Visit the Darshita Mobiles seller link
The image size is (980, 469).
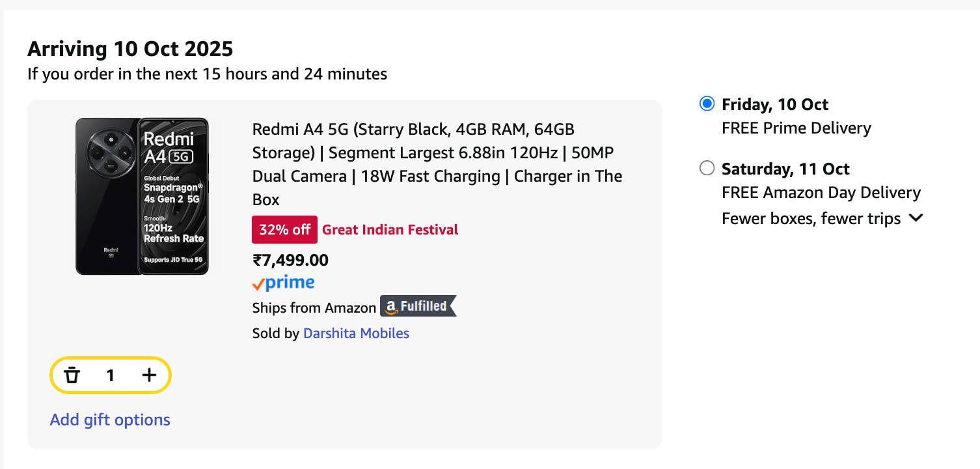point(356,334)
